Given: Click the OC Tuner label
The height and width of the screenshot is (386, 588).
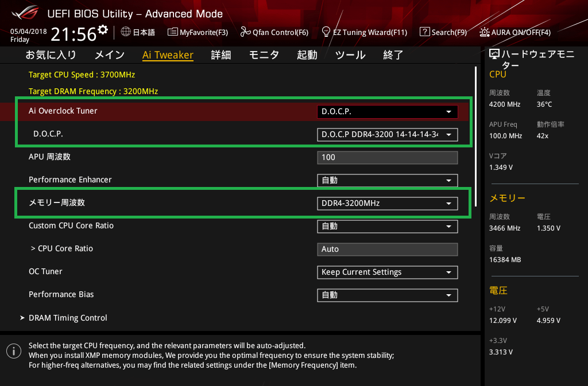Looking at the screenshot, I should [x=45, y=271].
